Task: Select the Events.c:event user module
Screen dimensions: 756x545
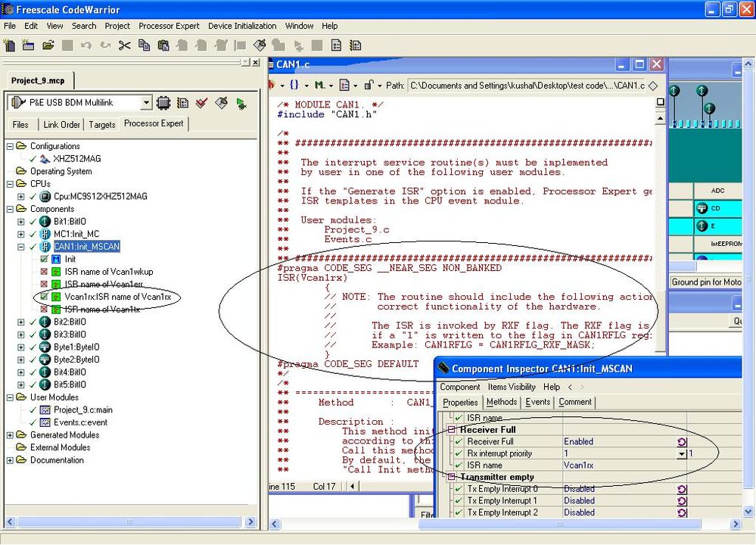Action: pos(80,422)
